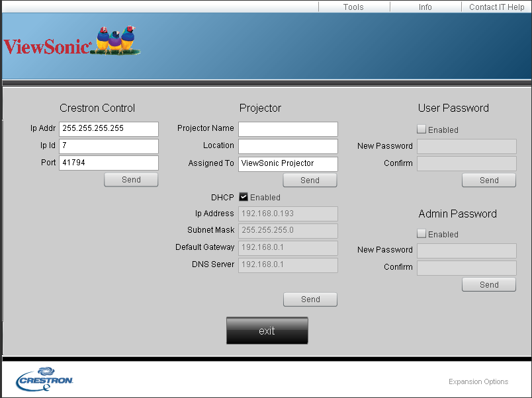Send the network settings below DNS Server

[310, 299]
